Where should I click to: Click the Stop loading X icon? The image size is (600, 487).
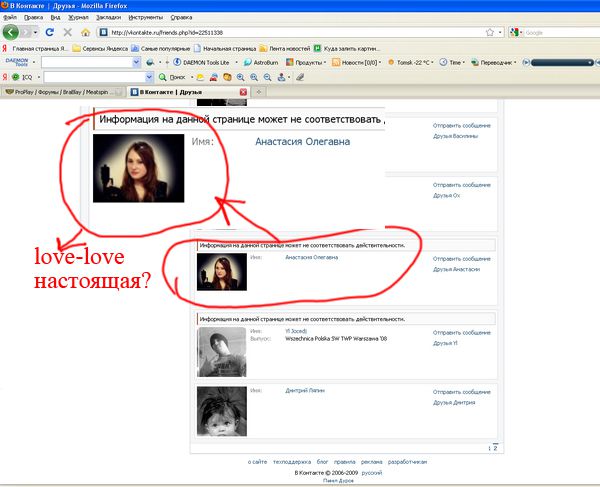[67, 33]
